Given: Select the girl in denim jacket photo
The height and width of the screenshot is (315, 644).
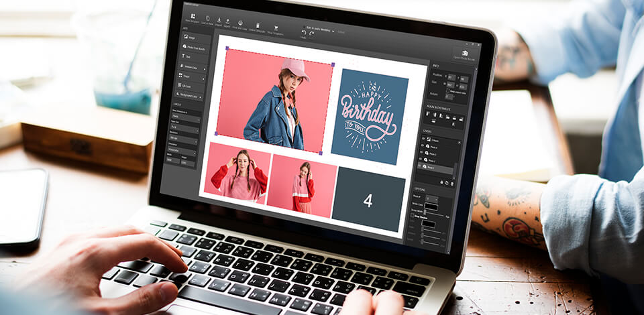Looking at the screenshot, I should coord(274,101).
